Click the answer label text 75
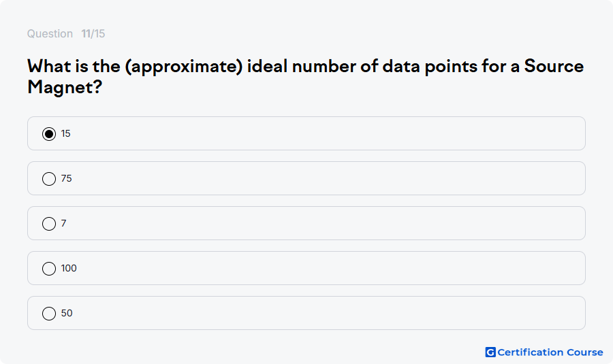613x364 pixels. tap(67, 178)
